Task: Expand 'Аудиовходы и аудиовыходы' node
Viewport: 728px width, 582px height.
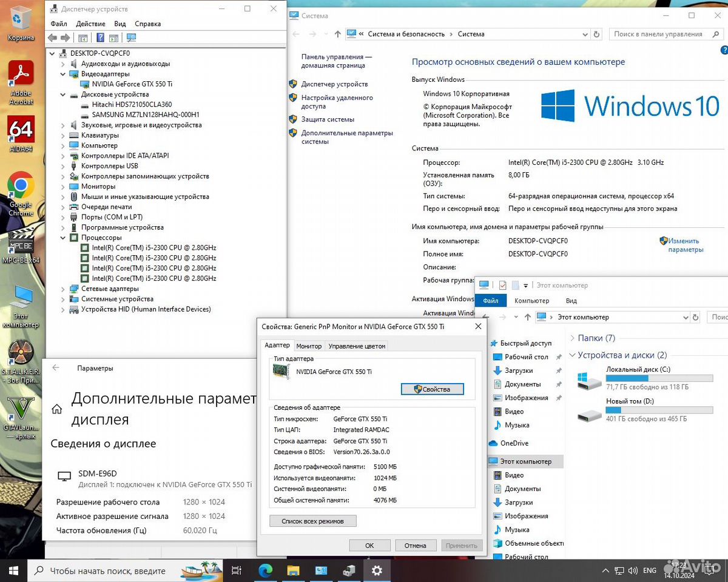Action: click(x=63, y=64)
